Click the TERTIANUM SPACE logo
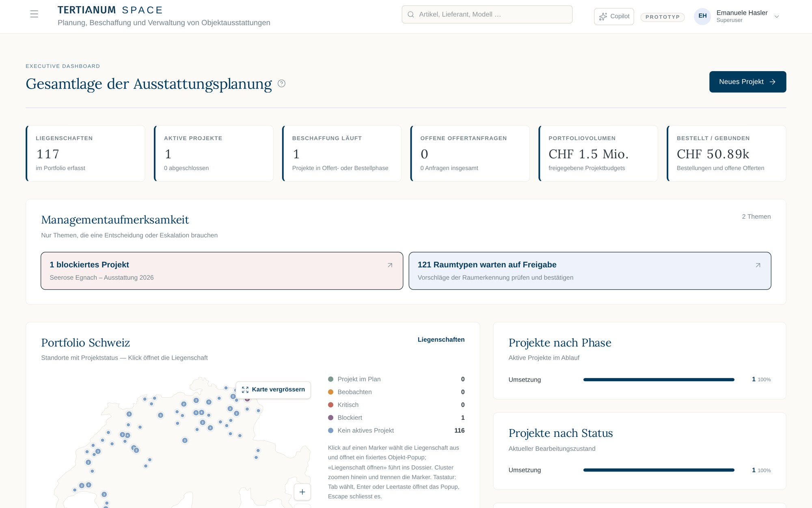Image resolution: width=812 pixels, height=508 pixels. tap(110, 10)
